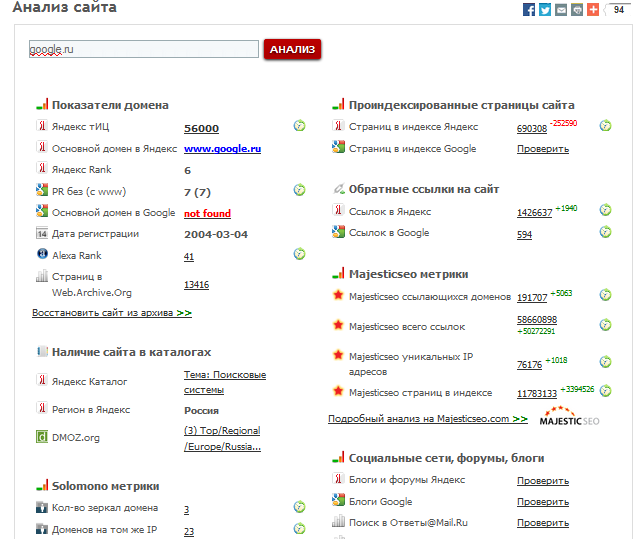The image size is (635, 539).
Task: Open Majesticseo total links 58660898
Action: (x=537, y=320)
